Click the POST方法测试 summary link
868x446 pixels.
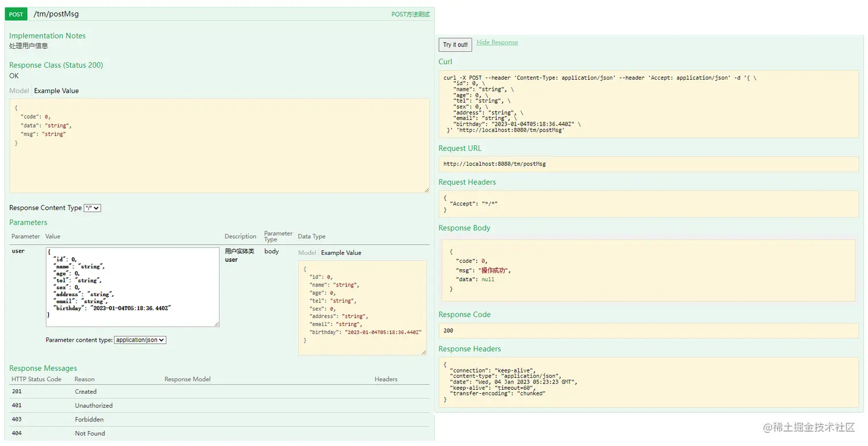(410, 14)
